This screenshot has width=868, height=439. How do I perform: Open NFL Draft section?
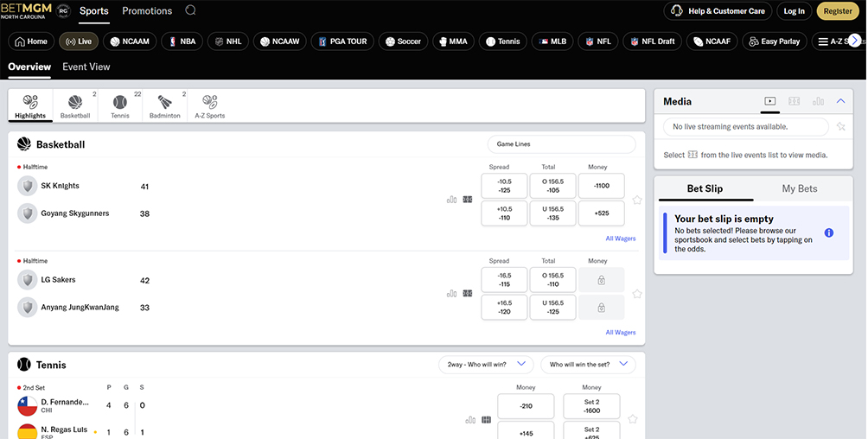(x=652, y=41)
